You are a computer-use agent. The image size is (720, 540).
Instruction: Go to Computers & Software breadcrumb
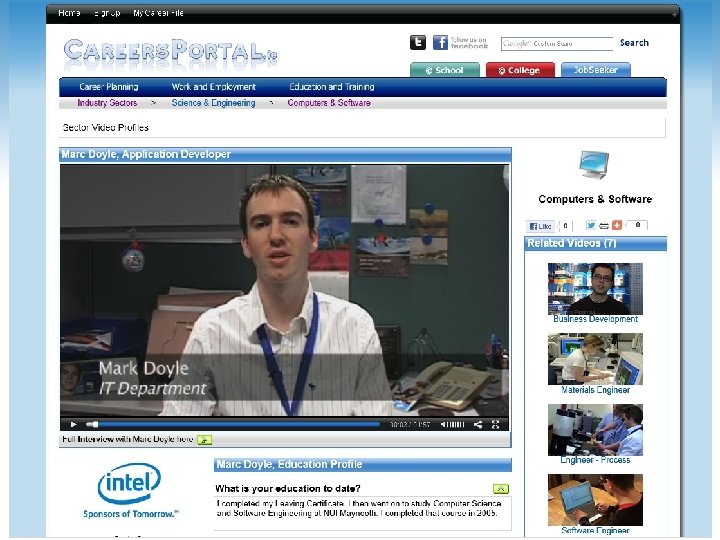[329, 103]
